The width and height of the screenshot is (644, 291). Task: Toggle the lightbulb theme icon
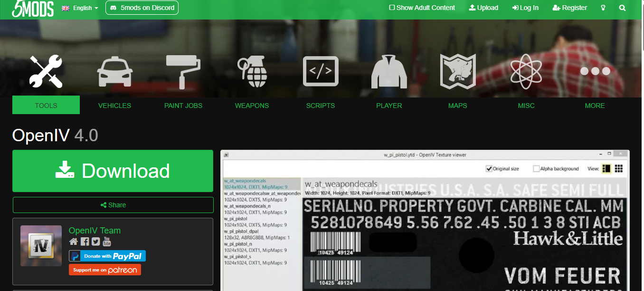pyautogui.click(x=603, y=8)
